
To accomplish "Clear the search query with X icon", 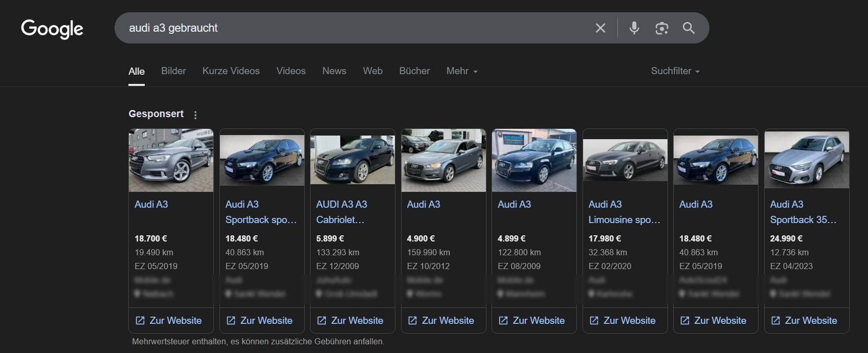I will point(600,28).
